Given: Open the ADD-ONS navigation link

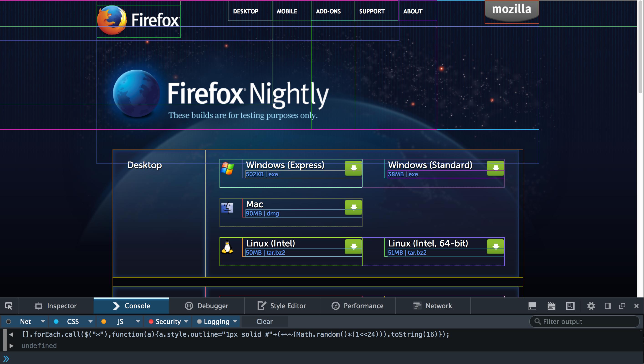Looking at the screenshot, I should click(x=328, y=11).
